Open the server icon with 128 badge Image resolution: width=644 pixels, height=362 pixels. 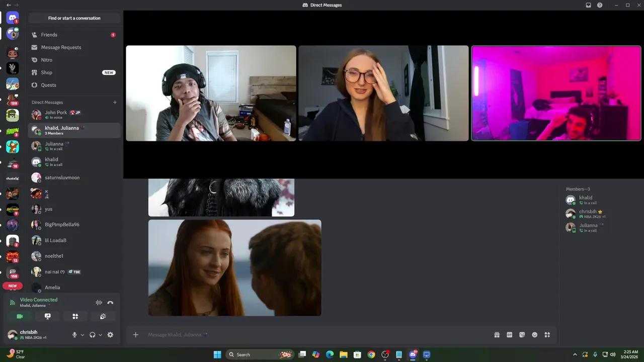coord(13,99)
